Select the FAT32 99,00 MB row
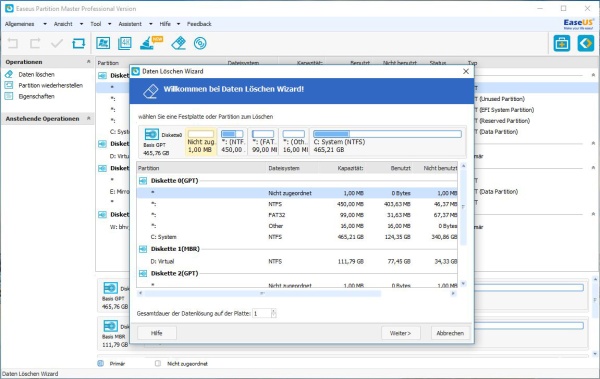This screenshot has height=379, width=600. [x=297, y=215]
